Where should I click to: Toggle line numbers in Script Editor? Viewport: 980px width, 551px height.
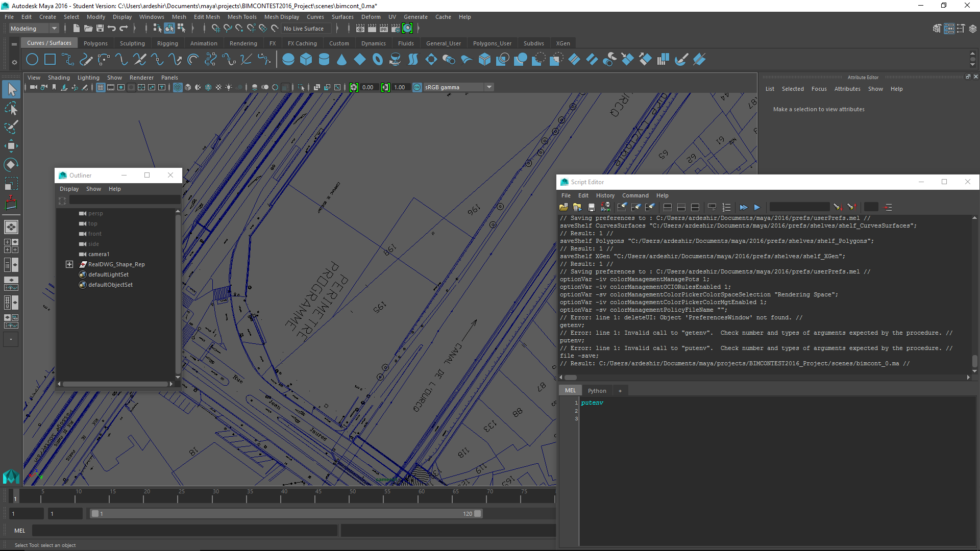(x=726, y=207)
